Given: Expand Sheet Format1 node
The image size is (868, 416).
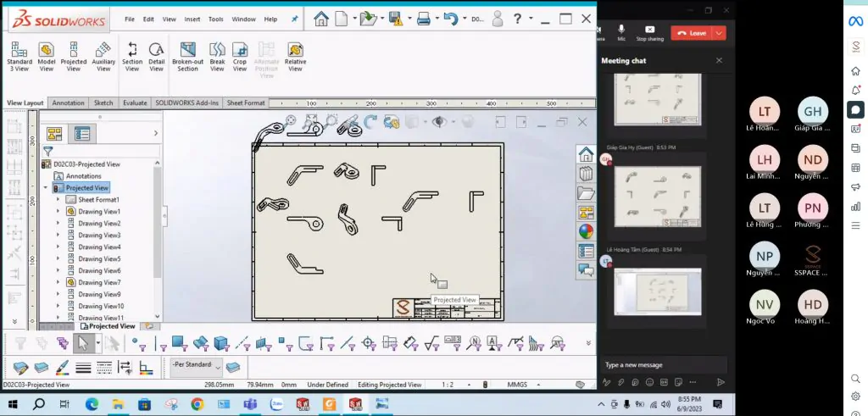Looking at the screenshot, I should pos(58,200).
